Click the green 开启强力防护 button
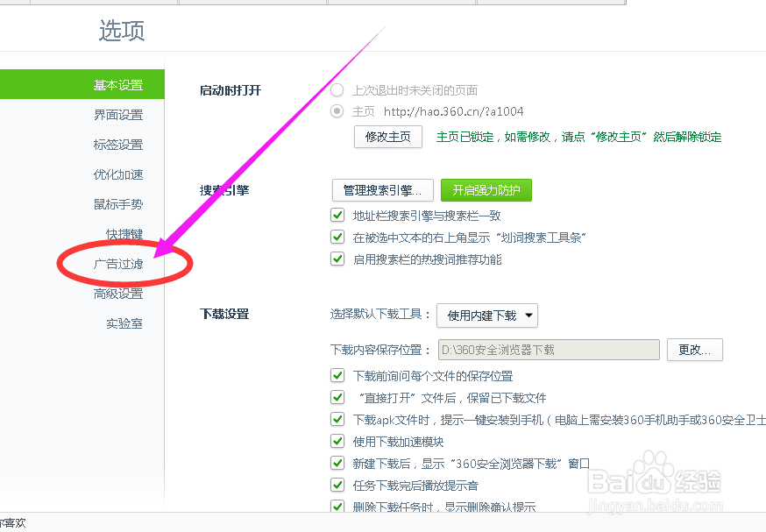 click(x=486, y=190)
